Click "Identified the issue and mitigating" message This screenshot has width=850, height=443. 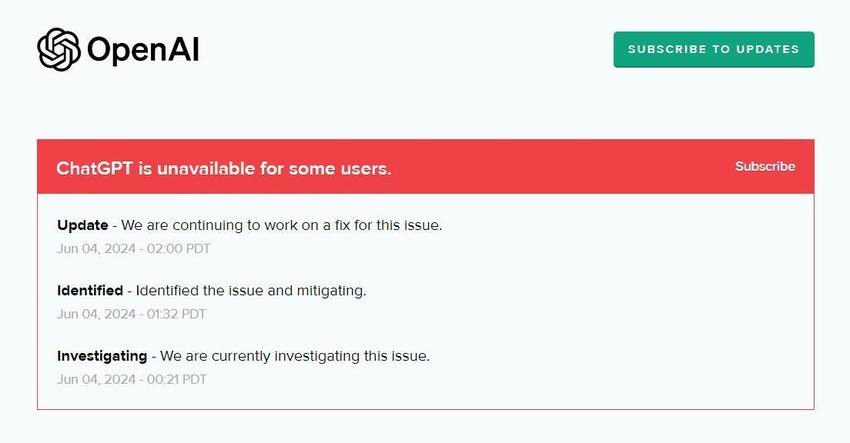251,290
